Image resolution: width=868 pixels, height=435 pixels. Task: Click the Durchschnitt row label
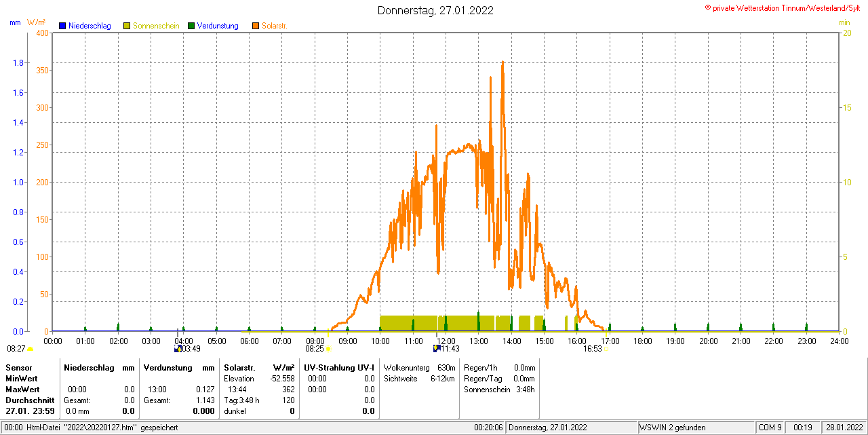tap(29, 400)
